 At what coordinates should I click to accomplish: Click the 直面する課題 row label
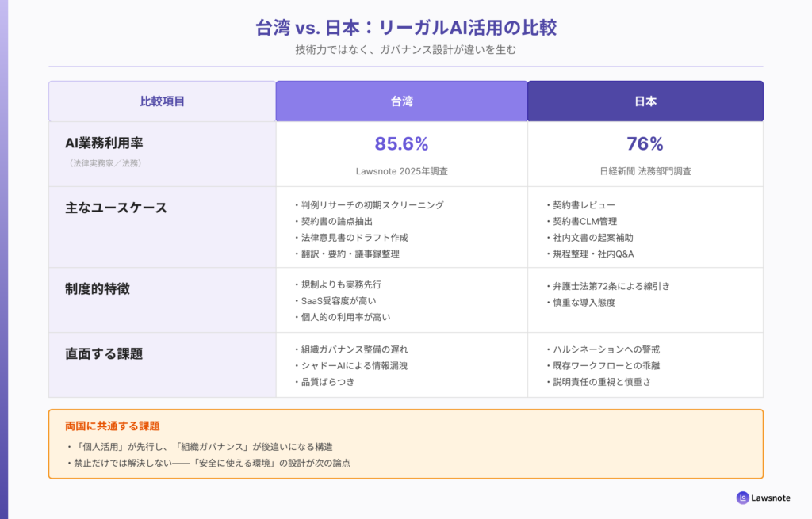pyautogui.click(x=104, y=354)
